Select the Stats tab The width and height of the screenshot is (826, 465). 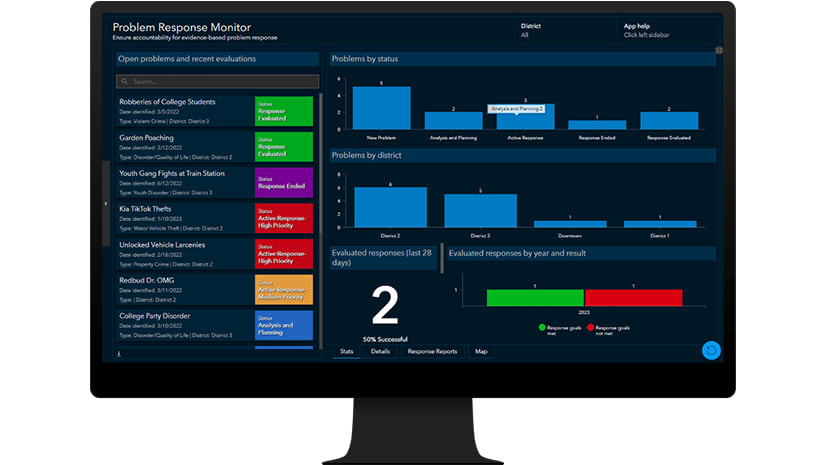(347, 351)
